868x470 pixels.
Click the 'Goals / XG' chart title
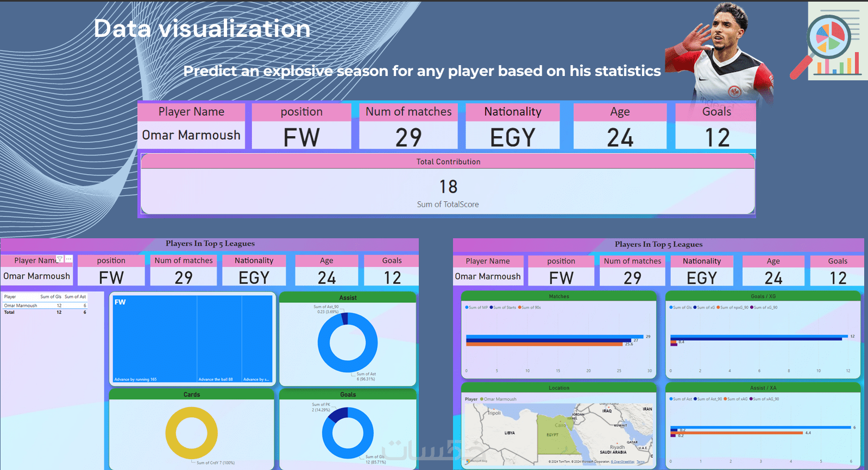763,296
